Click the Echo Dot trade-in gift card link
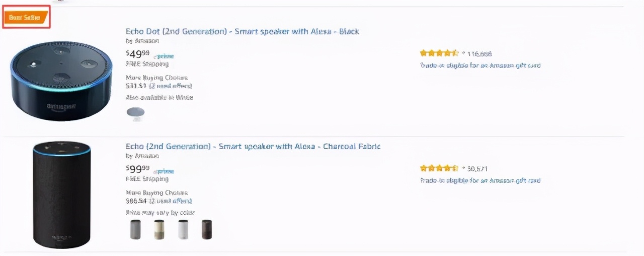The image size is (644, 256). 480,66
